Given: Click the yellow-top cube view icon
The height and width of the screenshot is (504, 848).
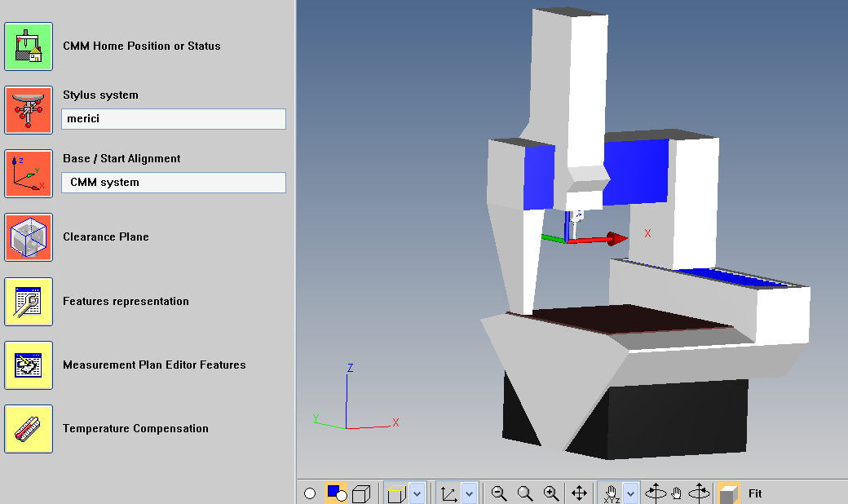Looking at the screenshot, I should coord(397,493).
